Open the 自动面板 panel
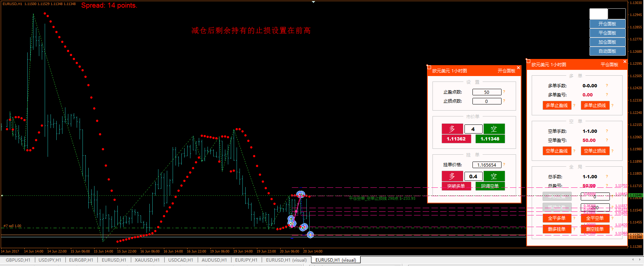The image size is (644, 266). (607, 51)
